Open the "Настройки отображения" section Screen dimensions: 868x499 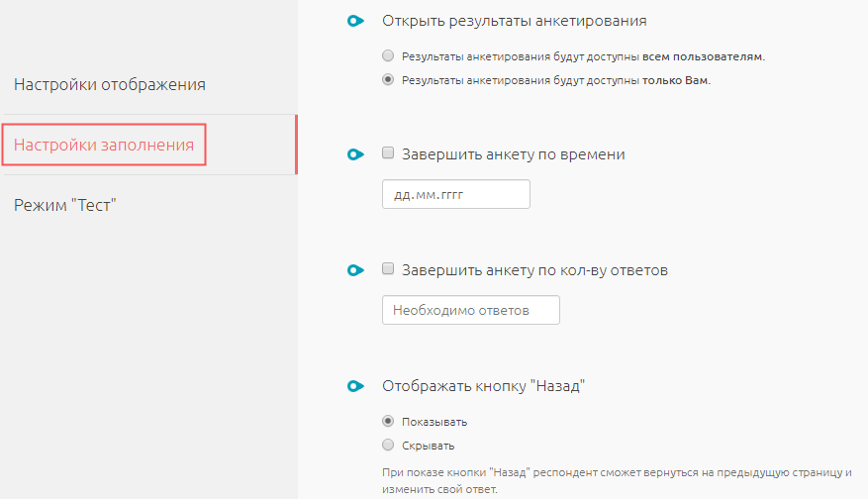(x=110, y=84)
